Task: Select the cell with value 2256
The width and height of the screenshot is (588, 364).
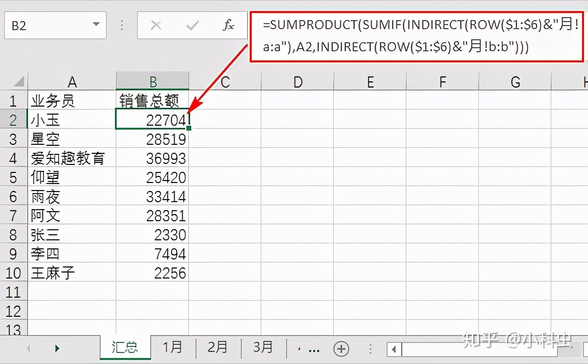Action: 153,272
